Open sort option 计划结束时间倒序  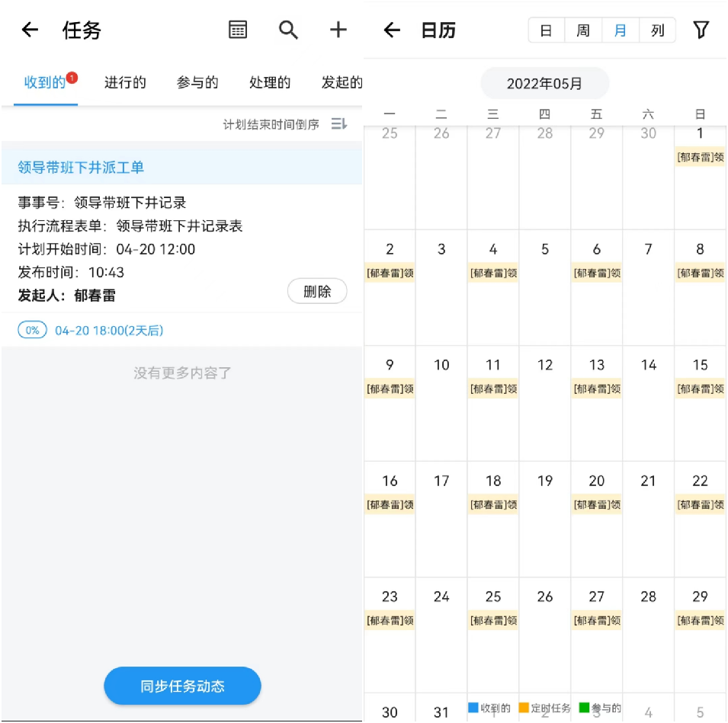pyautogui.click(x=271, y=124)
